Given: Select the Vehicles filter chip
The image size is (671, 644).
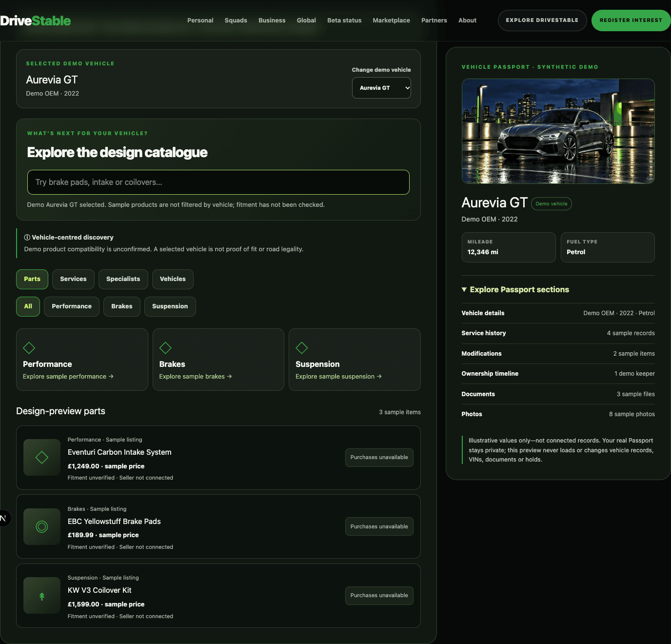Looking at the screenshot, I should (173, 279).
